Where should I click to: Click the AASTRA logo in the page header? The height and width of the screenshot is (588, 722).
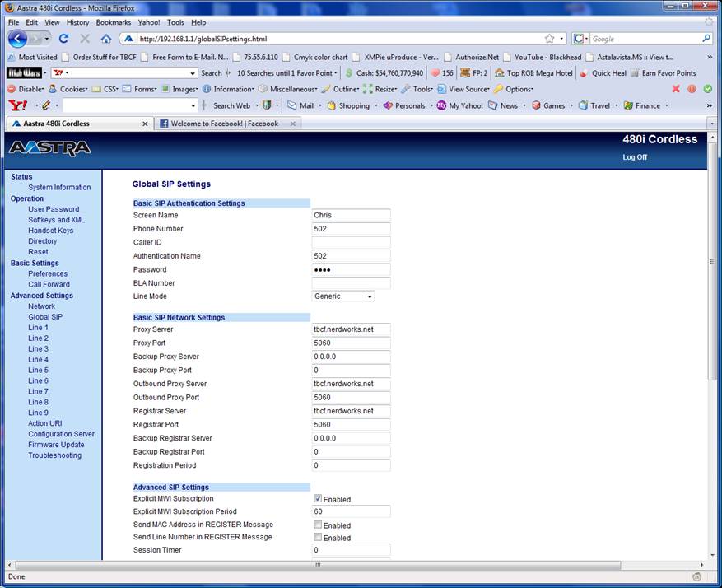49,148
